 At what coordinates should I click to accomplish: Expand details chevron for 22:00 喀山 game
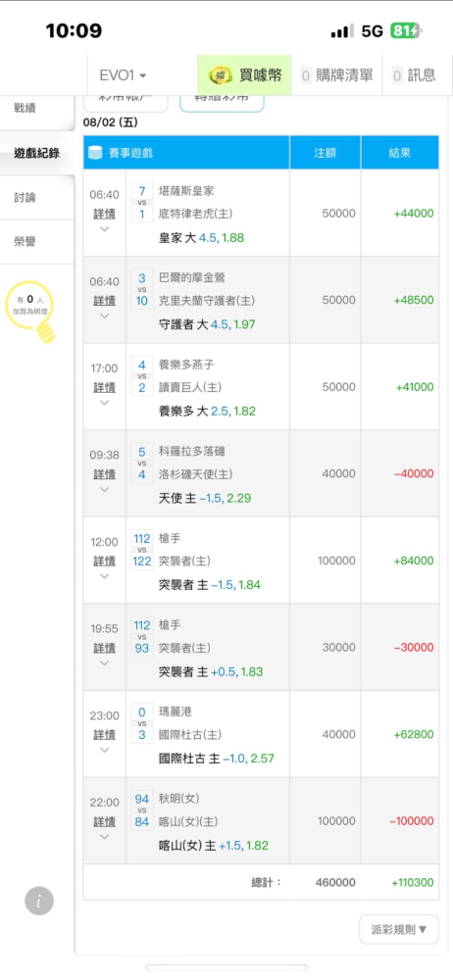click(x=105, y=837)
